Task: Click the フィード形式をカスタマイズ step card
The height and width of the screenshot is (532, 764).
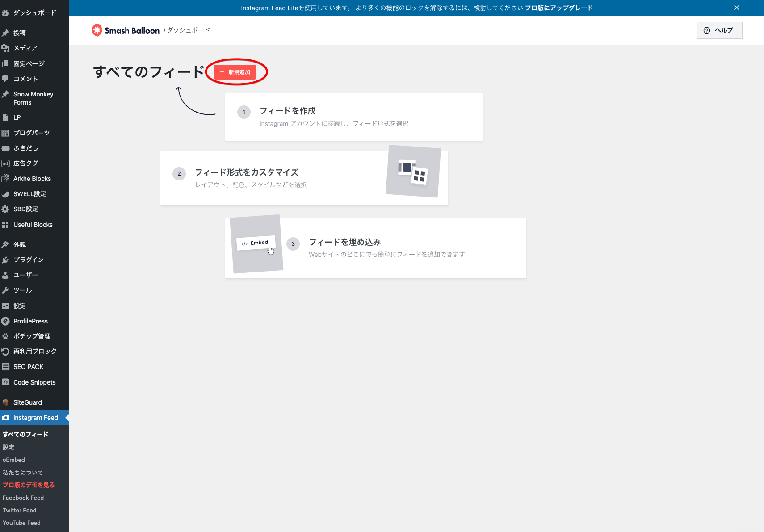Action: tap(304, 178)
